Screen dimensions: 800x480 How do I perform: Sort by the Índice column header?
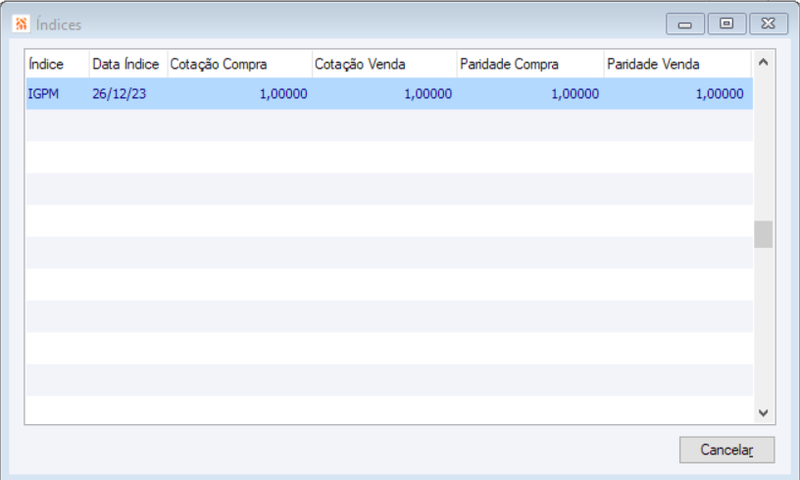point(57,64)
